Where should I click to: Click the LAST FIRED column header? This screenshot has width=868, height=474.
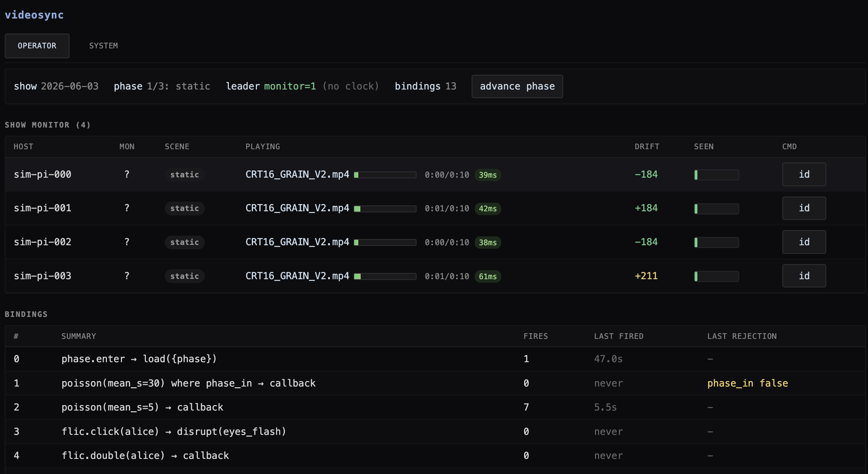pyautogui.click(x=618, y=336)
